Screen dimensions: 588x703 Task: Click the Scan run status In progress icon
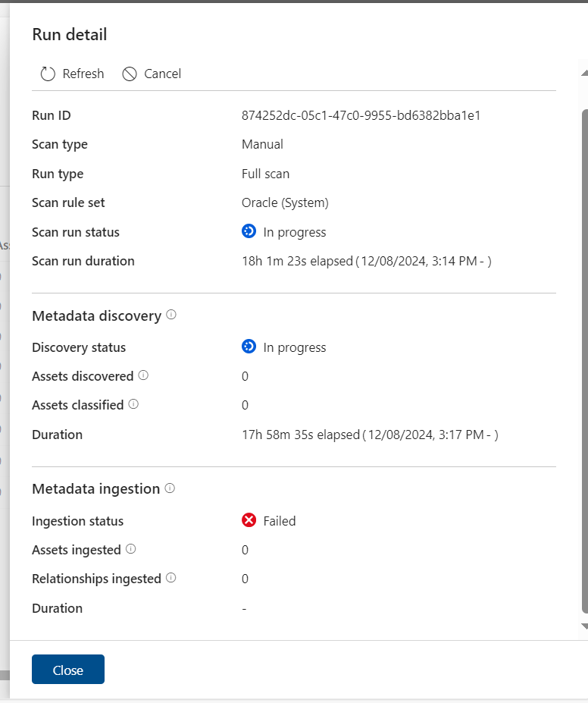tap(249, 231)
